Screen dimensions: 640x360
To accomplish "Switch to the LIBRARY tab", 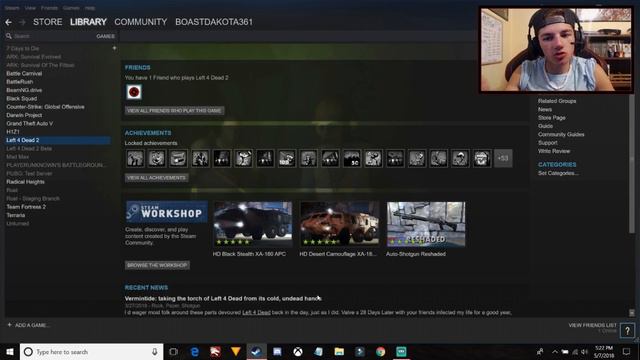I will click(x=88, y=22).
